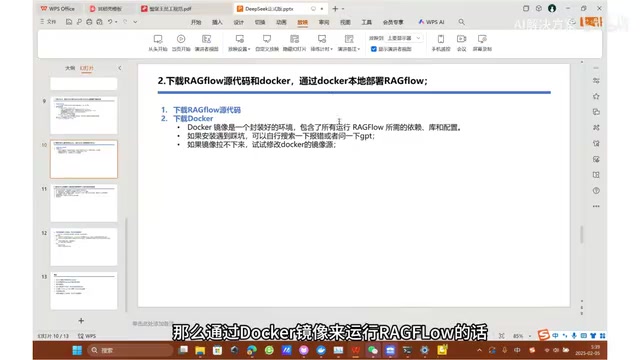Image resolution: width=640 pixels, height=360 pixels.
Task: Click fit-to-window icon beside zoom
Action: click(x=502, y=336)
